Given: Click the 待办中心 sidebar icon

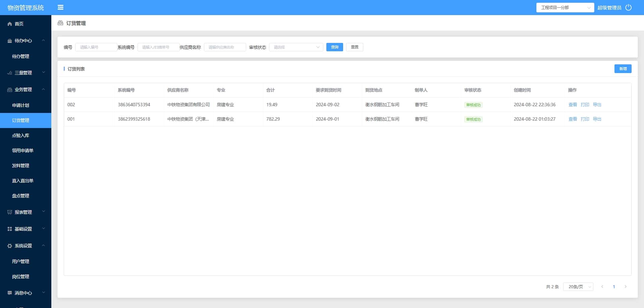Looking at the screenshot, I should coord(10,41).
